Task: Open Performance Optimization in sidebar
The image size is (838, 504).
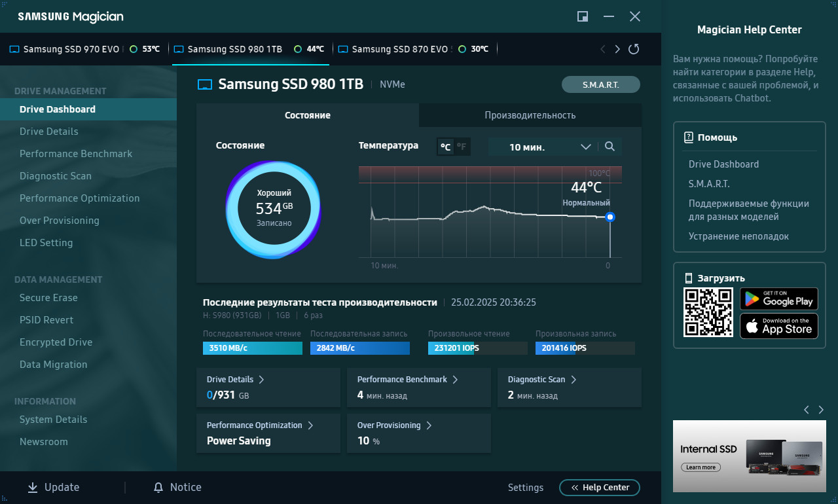Action: pyautogui.click(x=88, y=198)
